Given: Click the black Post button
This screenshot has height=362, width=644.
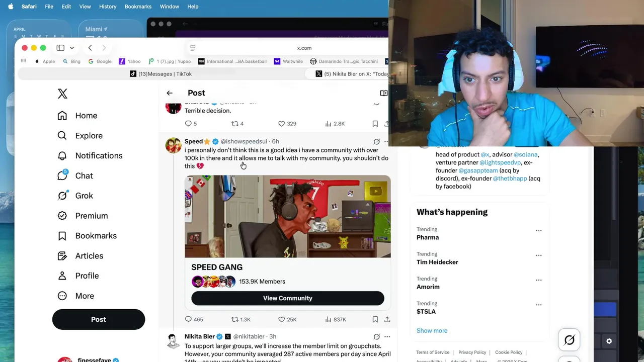Looking at the screenshot, I should [99, 319].
